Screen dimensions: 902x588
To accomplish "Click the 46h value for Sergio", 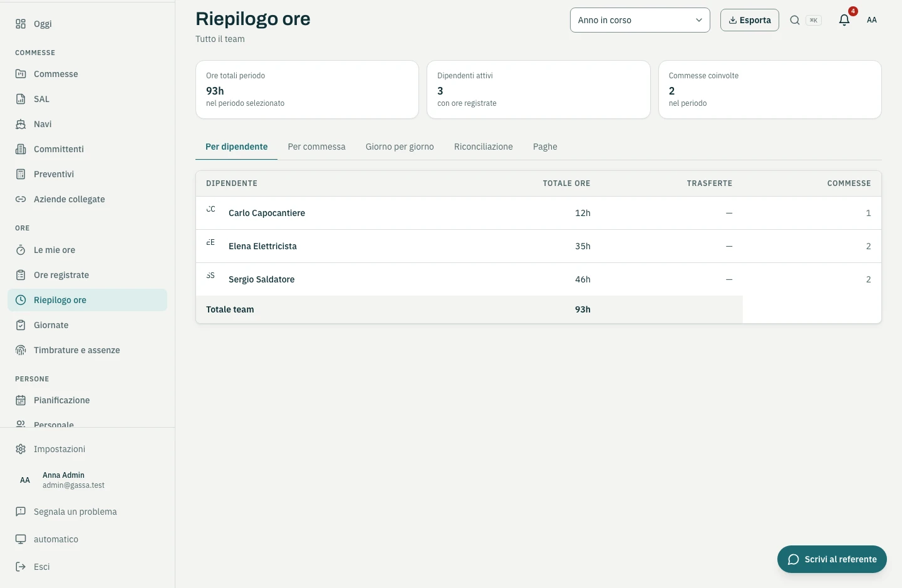I will pyautogui.click(x=583, y=279).
